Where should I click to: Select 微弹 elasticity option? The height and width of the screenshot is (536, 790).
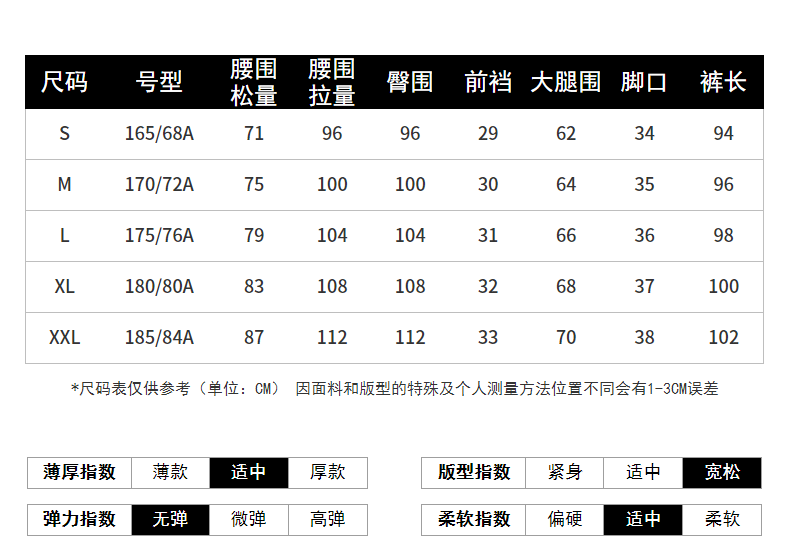pyautogui.click(x=248, y=519)
